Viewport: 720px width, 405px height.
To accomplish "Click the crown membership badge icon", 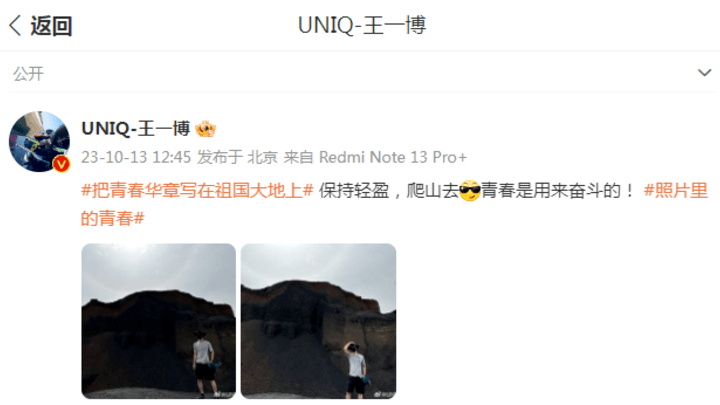I will (205, 129).
